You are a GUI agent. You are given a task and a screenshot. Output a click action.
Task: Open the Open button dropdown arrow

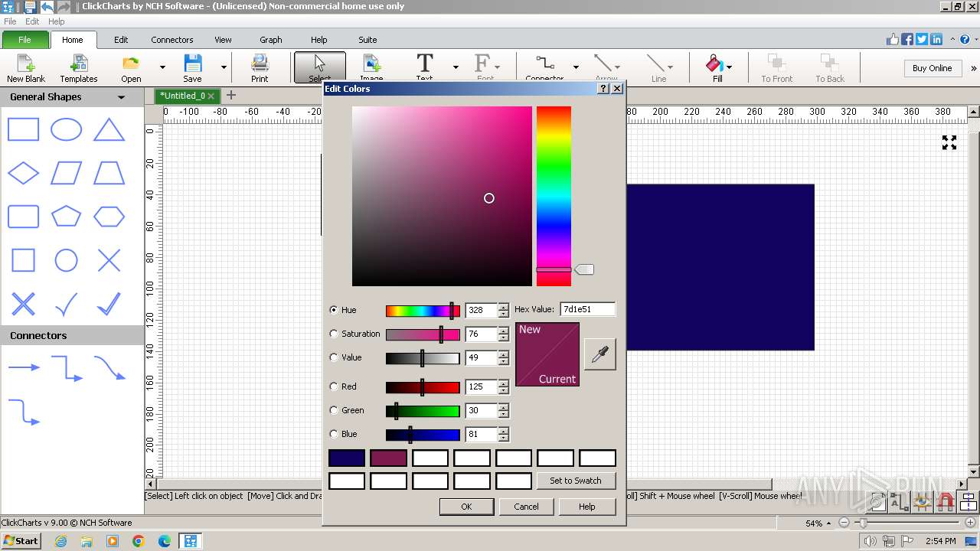pos(162,67)
